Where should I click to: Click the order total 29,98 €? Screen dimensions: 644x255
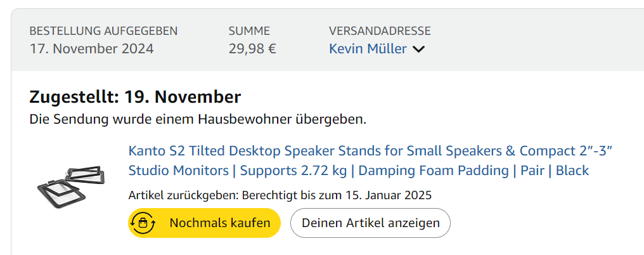point(252,49)
